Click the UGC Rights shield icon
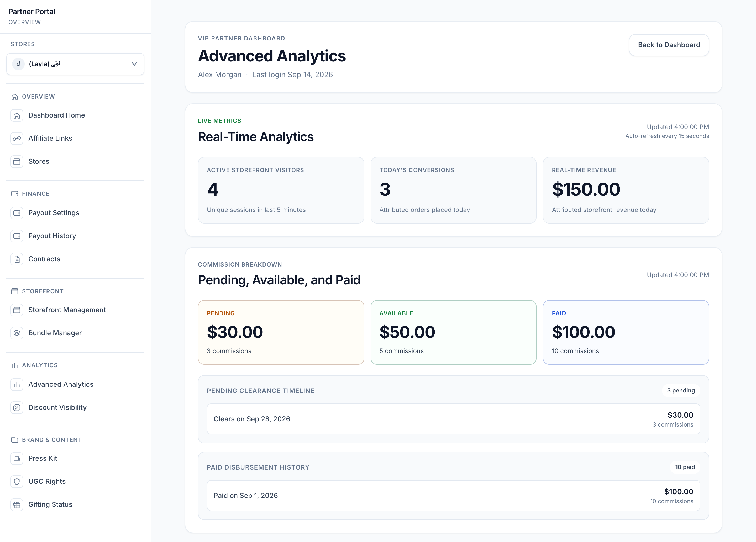 click(17, 482)
